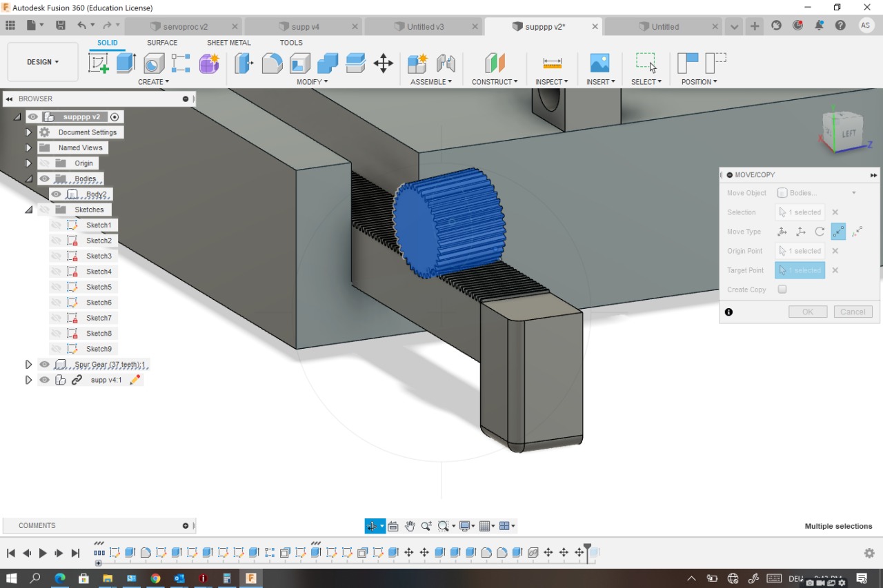Undo the last action
883x588 pixels.
pyautogui.click(x=82, y=26)
